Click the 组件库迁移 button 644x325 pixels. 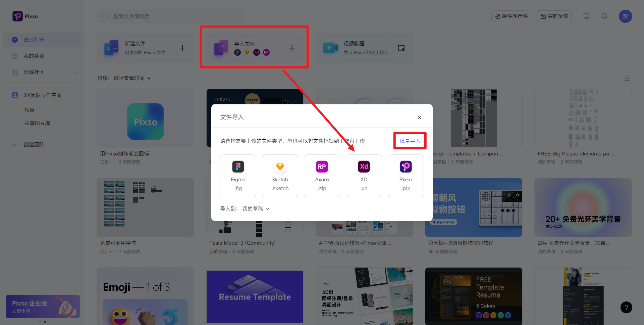tap(511, 16)
